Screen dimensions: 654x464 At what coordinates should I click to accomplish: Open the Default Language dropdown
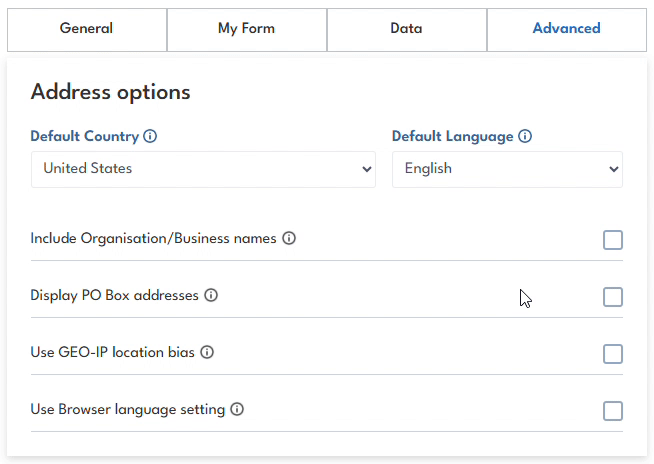point(507,169)
